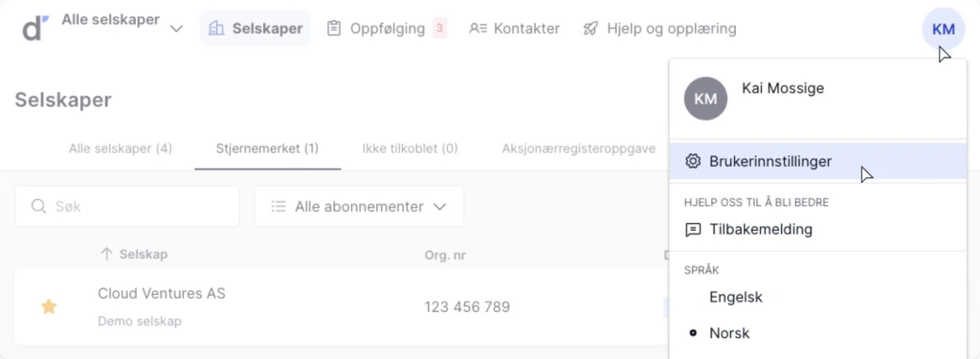Sort by the Selskap column arrow
Viewport: 980px width, 359px height.
[x=106, y=255]
